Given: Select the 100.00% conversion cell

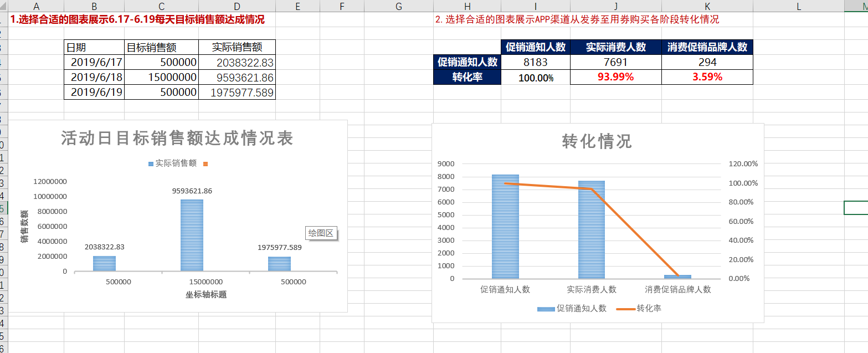Looking at the screenshot, I should point(536,77).
